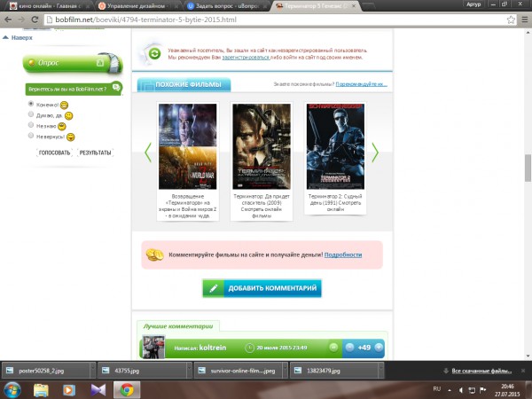Screen dimensions: 532x399
Task: Click the koltrein user avatar
Action: (153, 347)
